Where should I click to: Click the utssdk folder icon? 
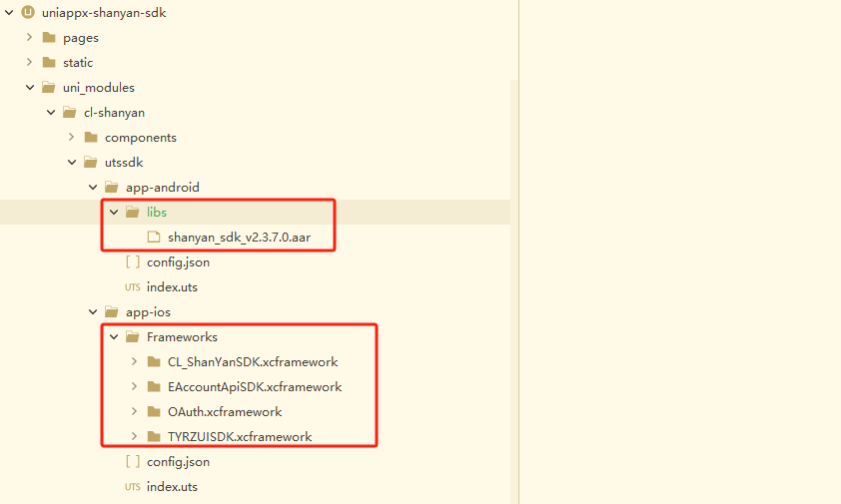pos(91,162)
